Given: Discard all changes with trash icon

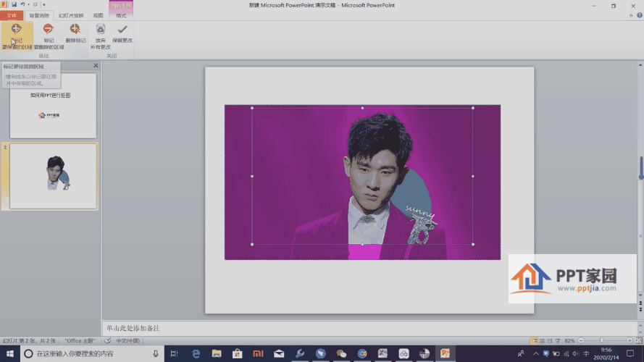Looking at the screenshot, I should (x=101, y=36).
